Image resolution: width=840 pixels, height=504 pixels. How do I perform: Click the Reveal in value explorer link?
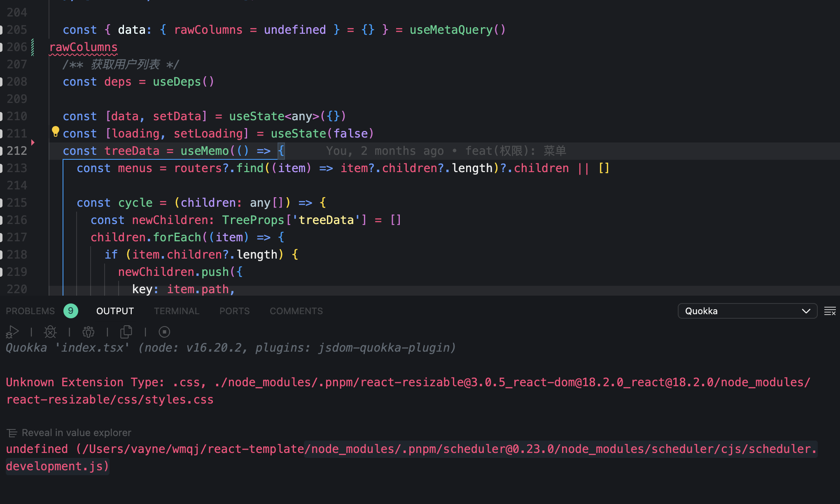pyautogui.click(x=76, y=433)
